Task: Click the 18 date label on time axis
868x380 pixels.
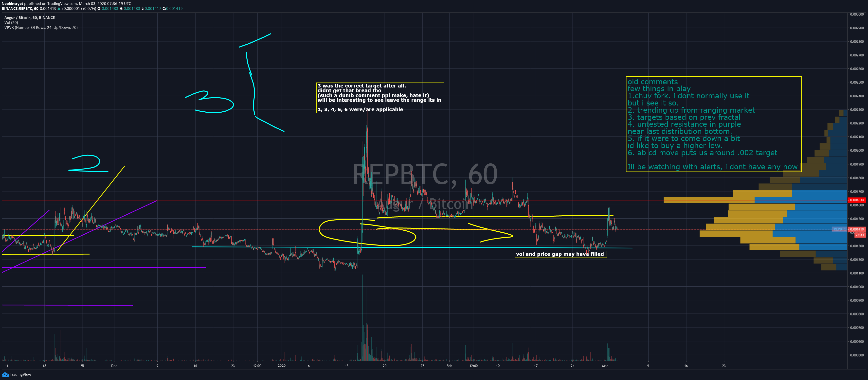Action: [x=44, y=365]
